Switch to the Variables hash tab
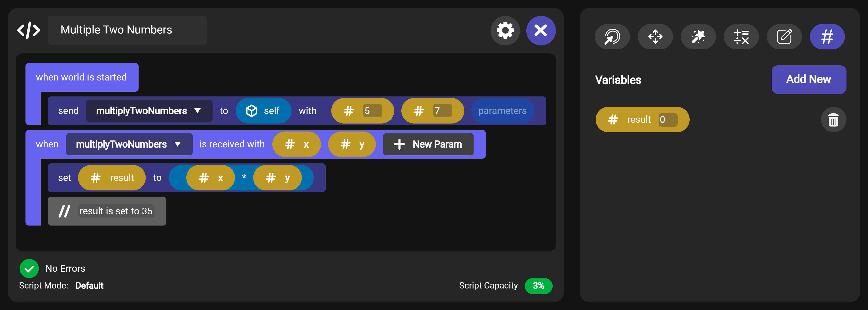The image size is (868, 310). point(827,37)
